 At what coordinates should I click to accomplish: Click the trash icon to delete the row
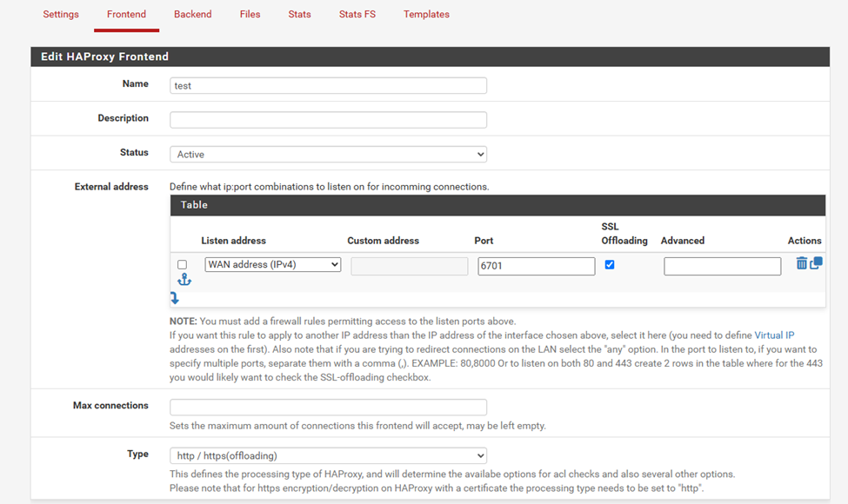801,263
